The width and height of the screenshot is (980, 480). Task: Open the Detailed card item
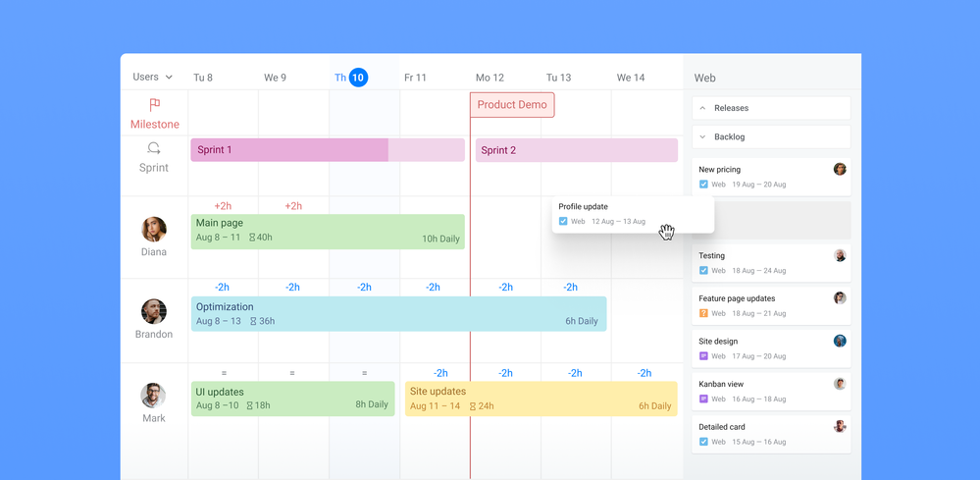tap(771, 435)
